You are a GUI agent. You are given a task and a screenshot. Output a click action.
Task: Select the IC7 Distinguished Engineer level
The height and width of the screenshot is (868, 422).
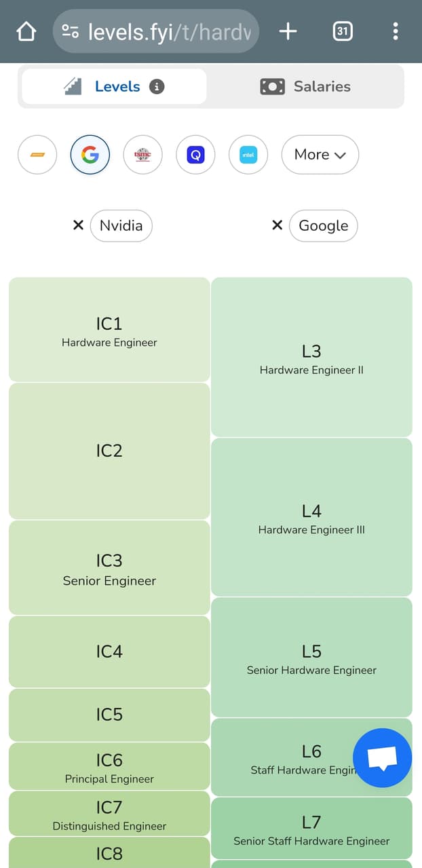tap(109, 814)
